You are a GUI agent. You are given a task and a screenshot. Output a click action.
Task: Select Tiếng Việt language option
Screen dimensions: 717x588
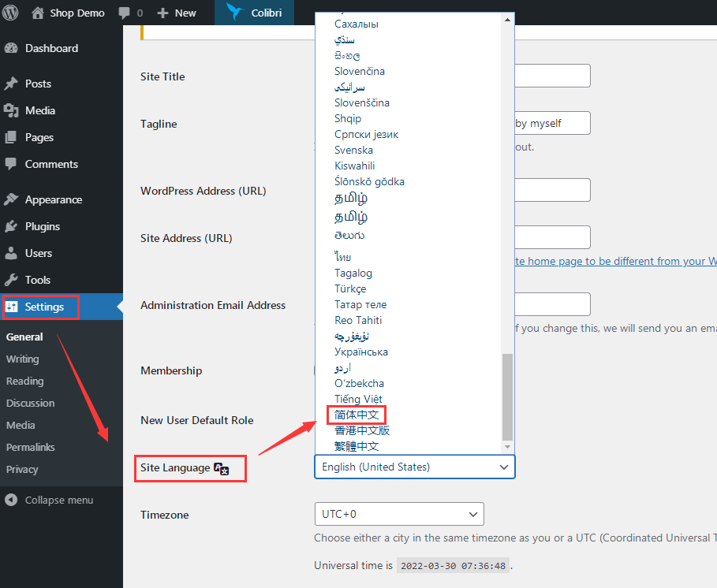(x=358, y=399)
